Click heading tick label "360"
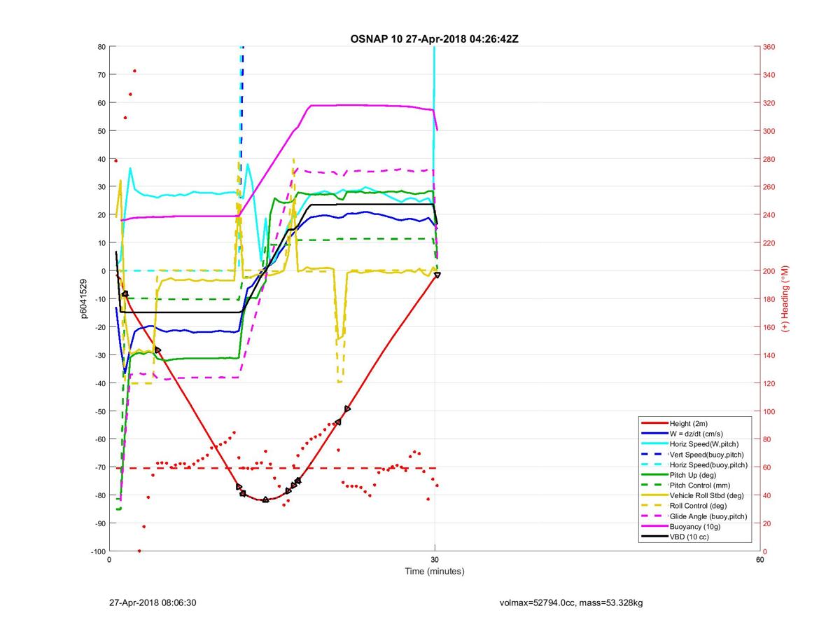840x620 pixels. (769, 47)
